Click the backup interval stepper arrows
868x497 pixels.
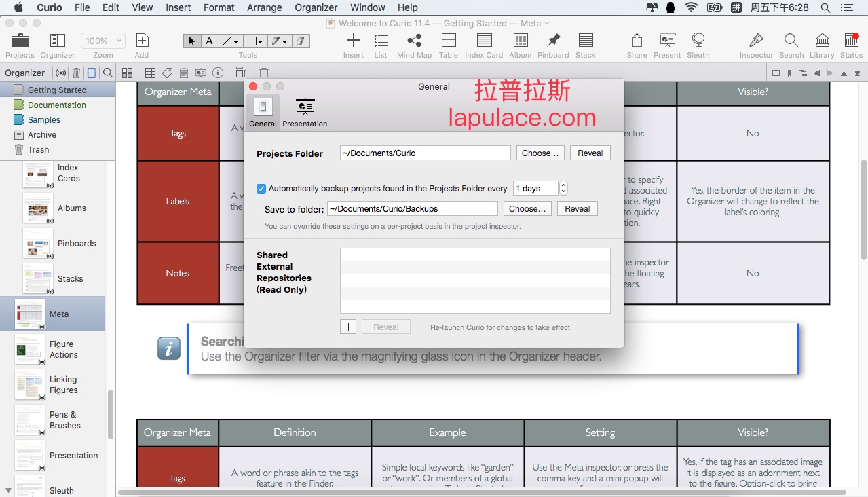coord(563,188)
